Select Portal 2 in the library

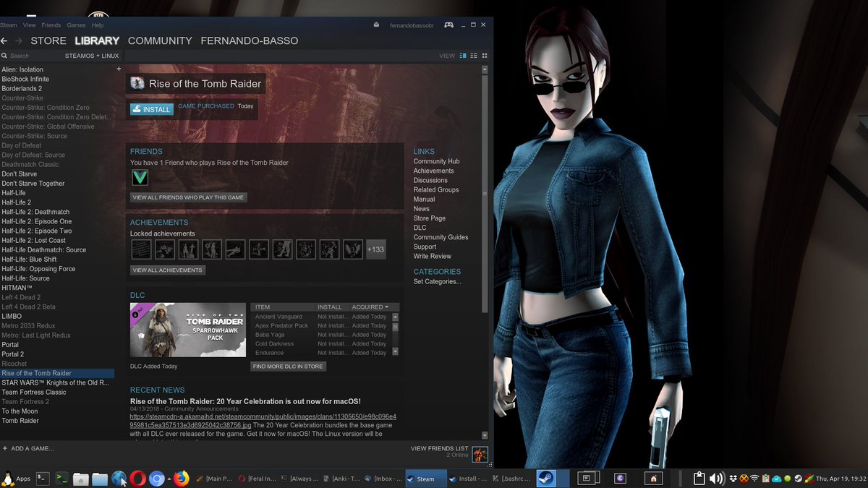coord(13,354)
